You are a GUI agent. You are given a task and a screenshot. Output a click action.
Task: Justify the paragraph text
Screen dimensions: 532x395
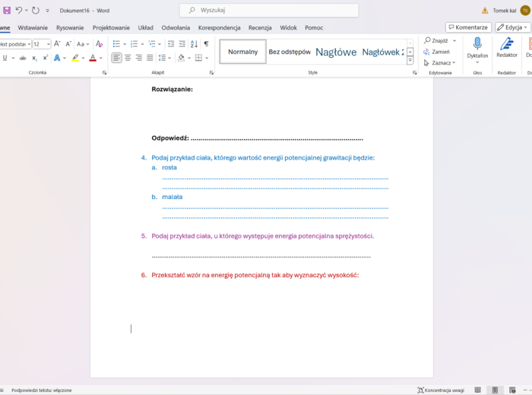[x=150, y=58]
